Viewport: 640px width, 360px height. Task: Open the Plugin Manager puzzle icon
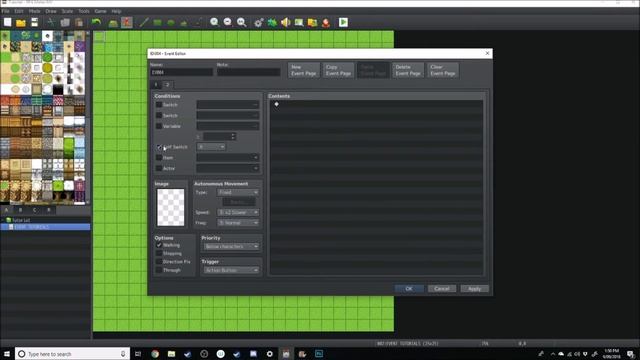pyautogui.click(x=272, y=22)
